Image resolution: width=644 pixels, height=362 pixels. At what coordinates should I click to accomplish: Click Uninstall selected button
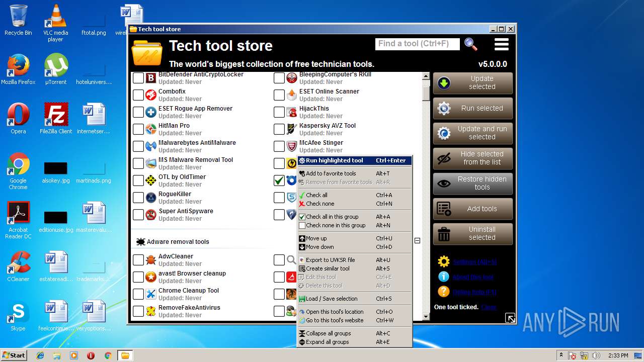click(x=473, y=234)
